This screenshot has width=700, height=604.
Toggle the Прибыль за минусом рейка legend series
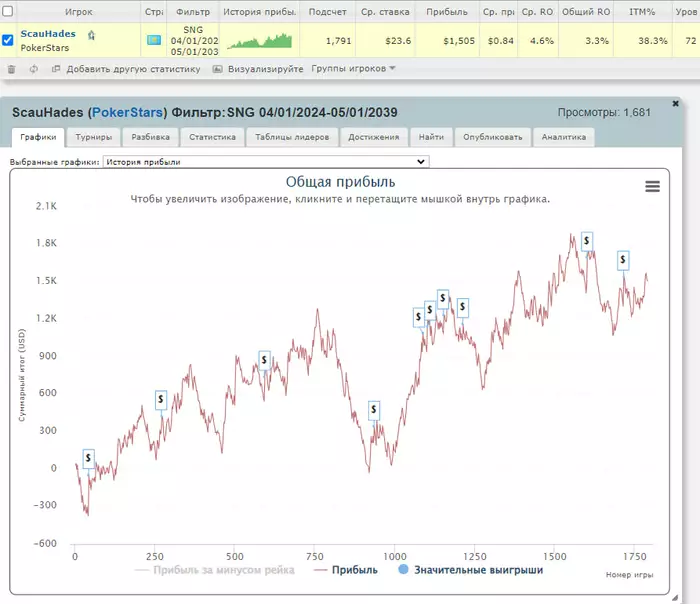(x=214, y=570)
